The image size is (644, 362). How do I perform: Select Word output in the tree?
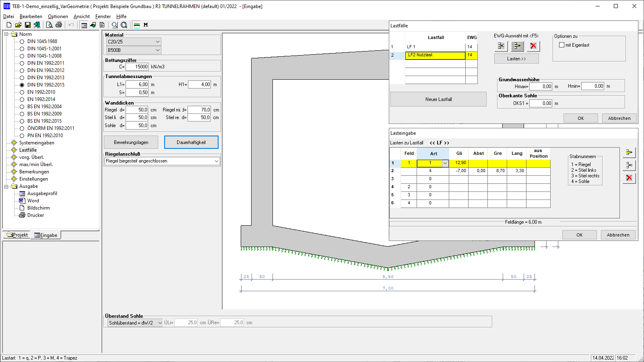[x=33, y=201]
